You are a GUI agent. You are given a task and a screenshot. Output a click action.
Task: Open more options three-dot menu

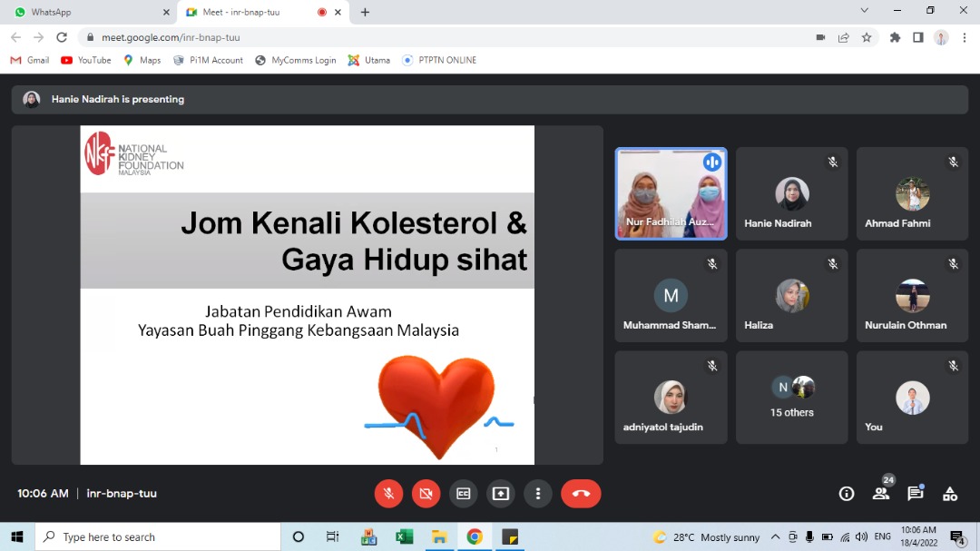click(x=538, y=494)
